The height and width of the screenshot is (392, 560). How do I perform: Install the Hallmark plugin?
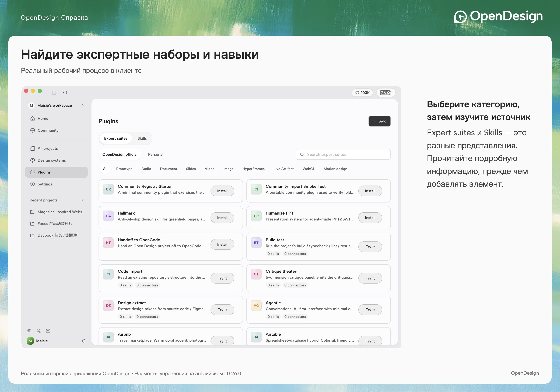click(x=222, y=218)
